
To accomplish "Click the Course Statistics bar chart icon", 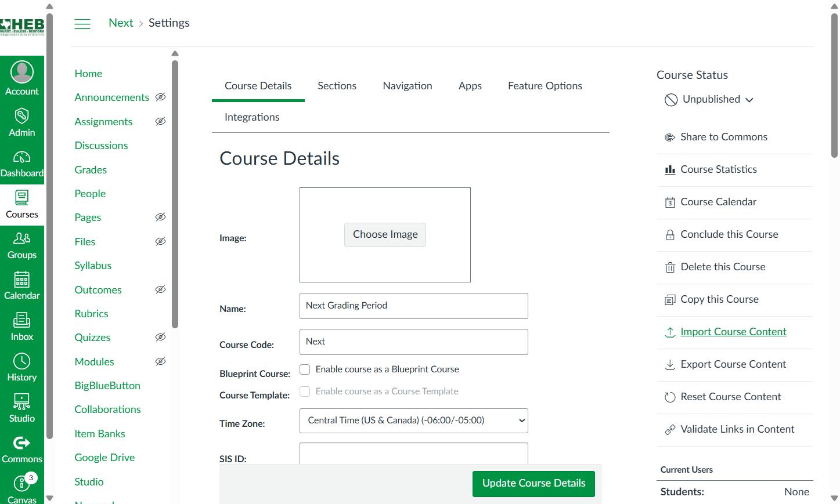I will [x=670, y=169].
